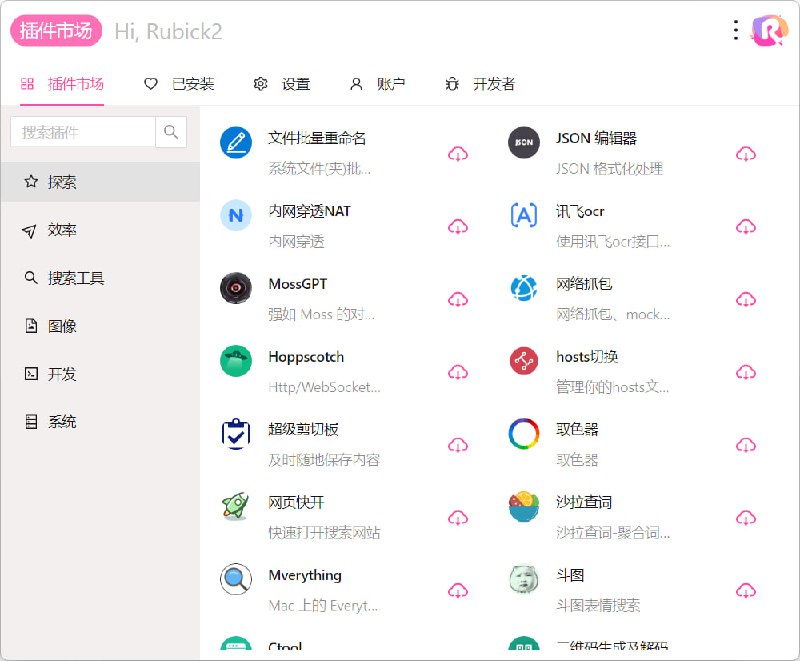Screen dimensions: 800x661
Task: Select the 系统 category in sidebar
Action: pyautogui.click(x=62, y=421)
